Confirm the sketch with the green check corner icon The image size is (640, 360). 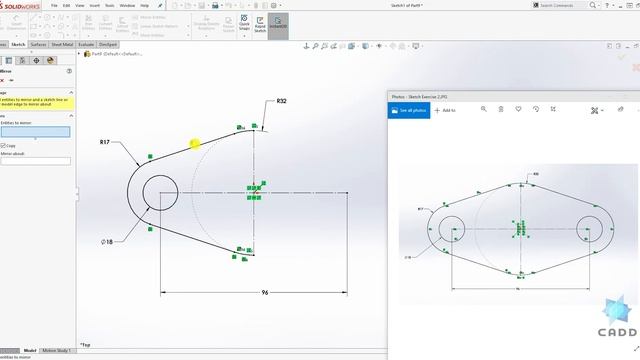tap(621, 58)
